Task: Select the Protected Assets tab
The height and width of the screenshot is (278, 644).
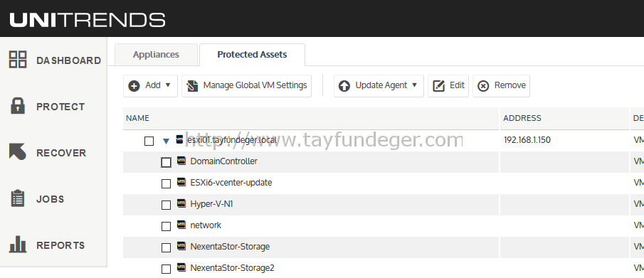Action: [252, 55]
